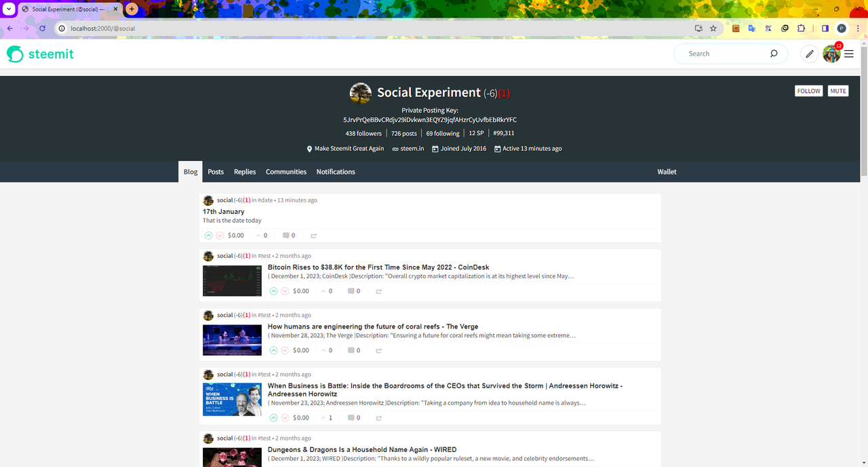Open comments icon on coral reefs post

click(x=351, y=350)
